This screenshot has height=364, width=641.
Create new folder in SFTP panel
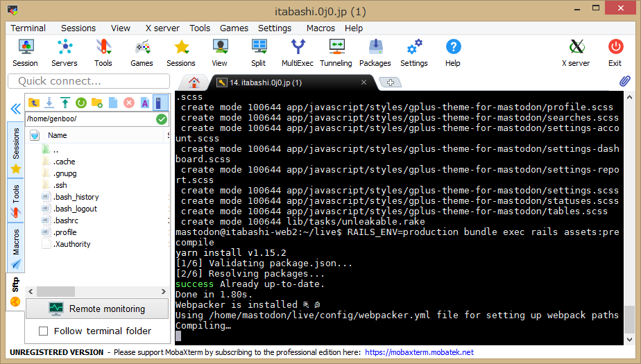point(96,103)
